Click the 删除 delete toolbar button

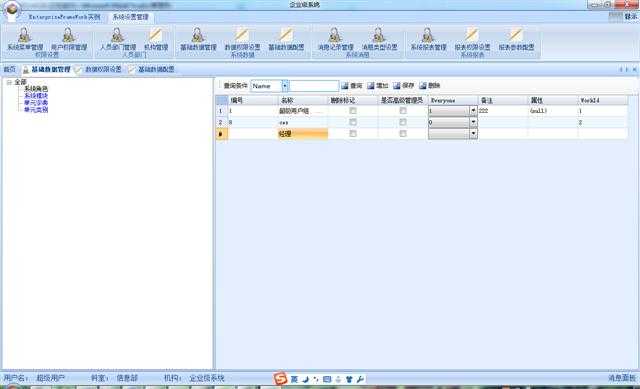tap(430, 85)
